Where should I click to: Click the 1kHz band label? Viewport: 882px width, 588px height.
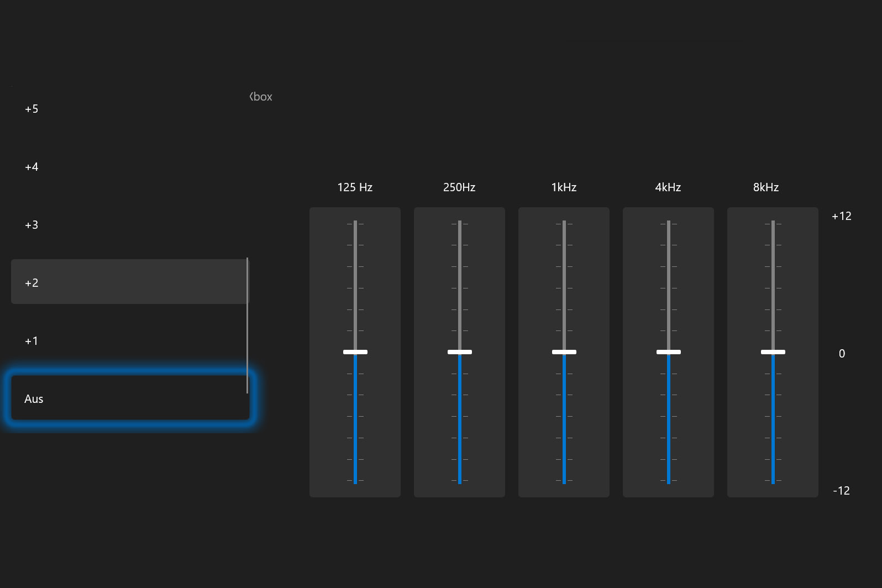click(x=564, y=187)
